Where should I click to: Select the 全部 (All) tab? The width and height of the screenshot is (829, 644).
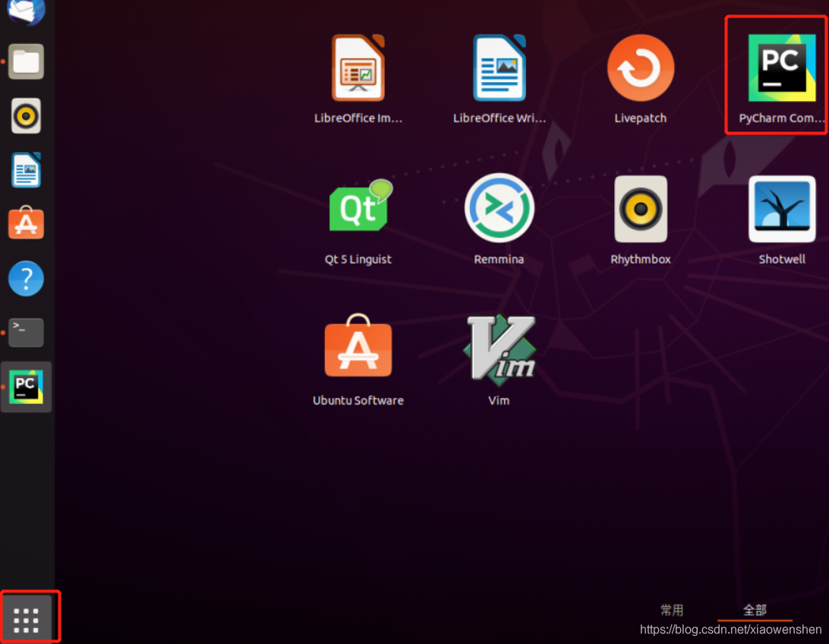pyautogui.click(x=755, y=610)
